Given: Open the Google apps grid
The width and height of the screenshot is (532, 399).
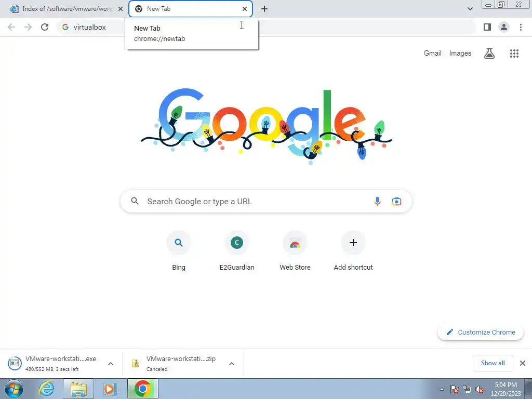Looking at the screenshot, I should 514,54.
